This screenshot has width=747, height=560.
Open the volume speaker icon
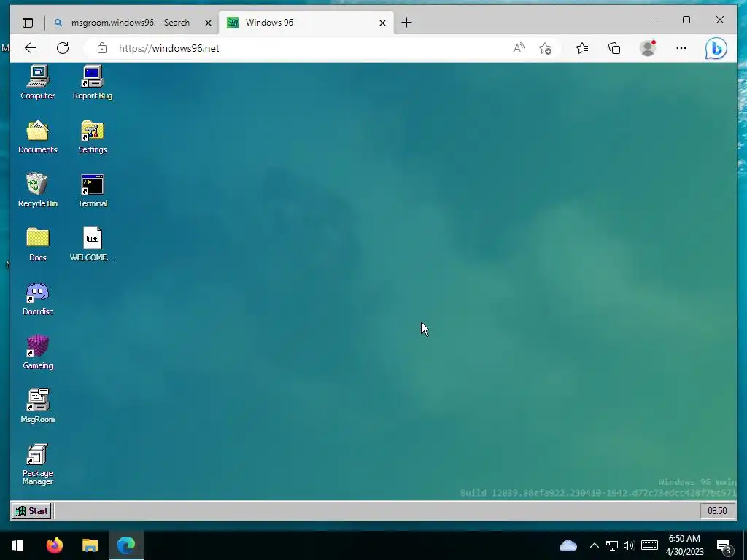click(x=629, y=545)
